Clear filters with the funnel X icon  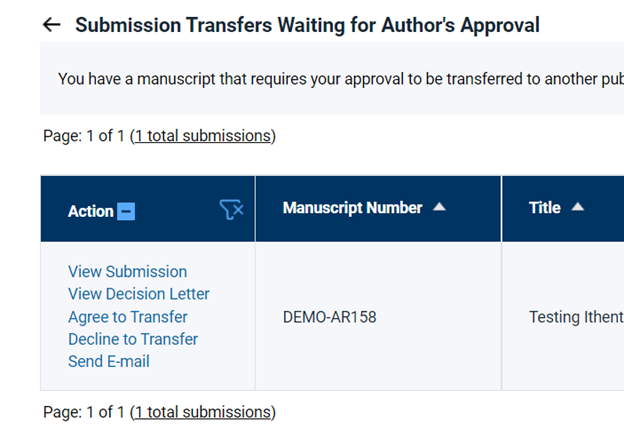(x=232, y=210)
